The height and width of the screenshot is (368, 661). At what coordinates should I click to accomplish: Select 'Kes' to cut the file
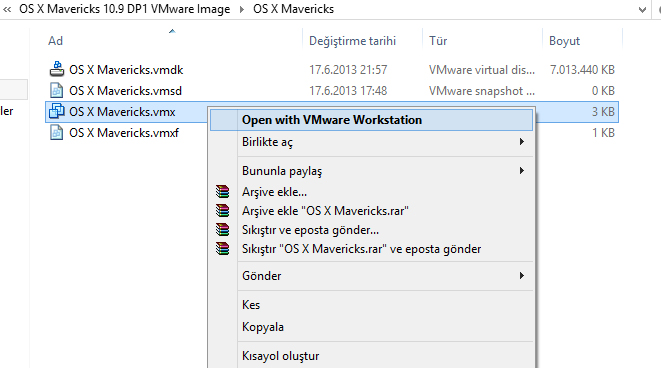pyautogui.click(x=371, y=305)
